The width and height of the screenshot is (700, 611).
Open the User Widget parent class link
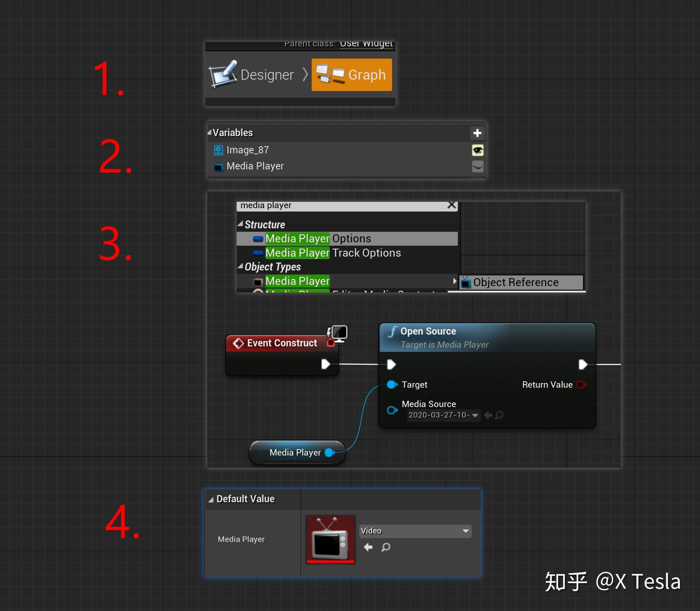pos(366,43)
